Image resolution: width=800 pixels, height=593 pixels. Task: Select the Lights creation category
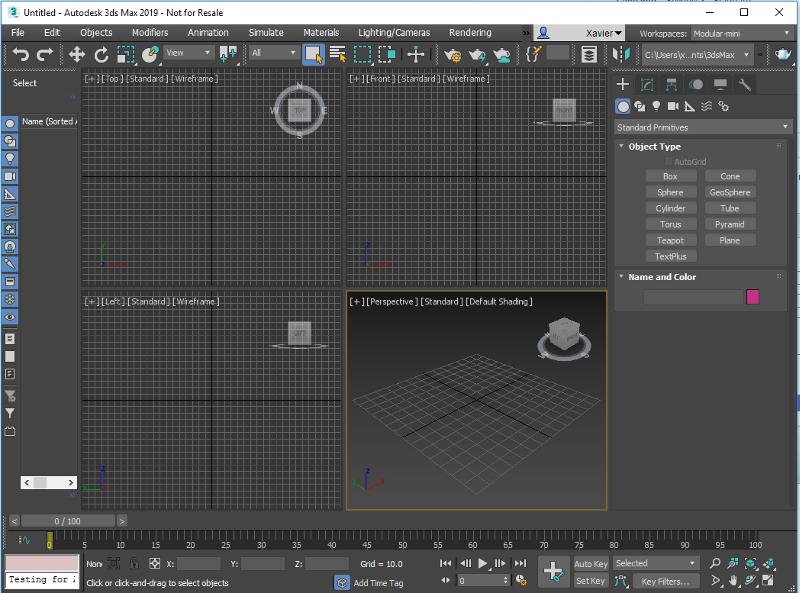pos(657,106)
